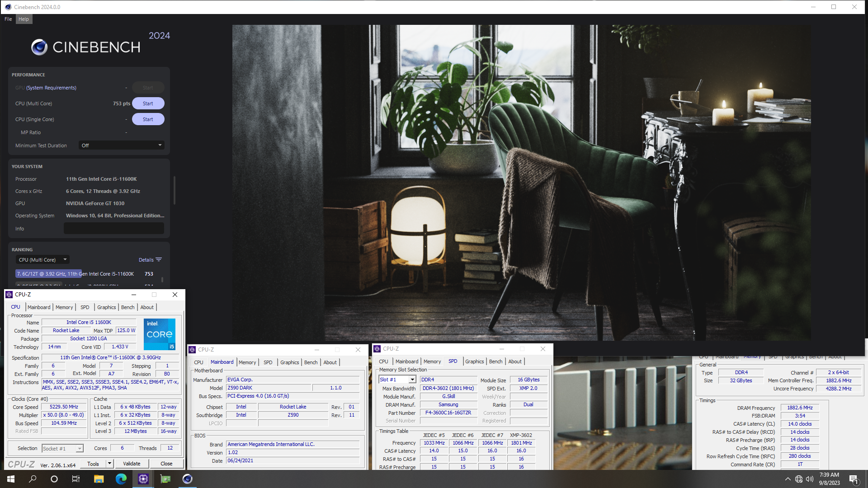Viewport: 868px width, 488px height.
Task: Open Task View from the taskbar
Action: click(76, 479)
